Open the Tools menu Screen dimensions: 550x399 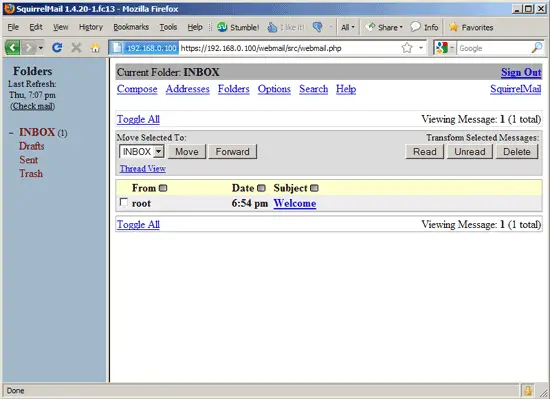point(168,27)
